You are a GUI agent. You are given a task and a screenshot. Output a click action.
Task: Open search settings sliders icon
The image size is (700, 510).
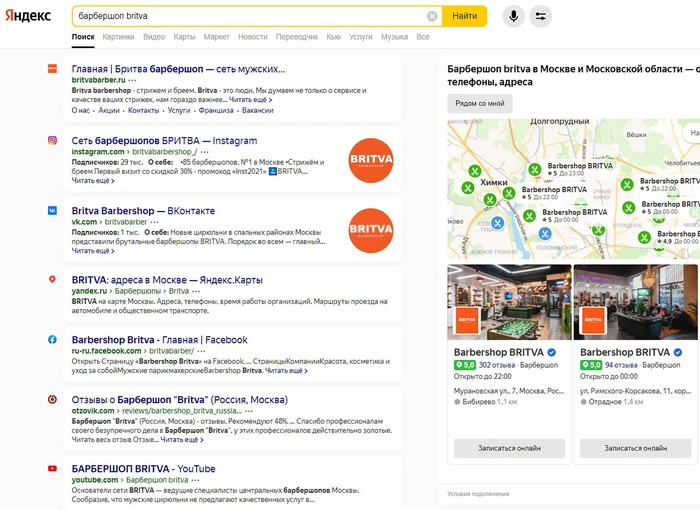pyautogui.click(x=541, y=16)
